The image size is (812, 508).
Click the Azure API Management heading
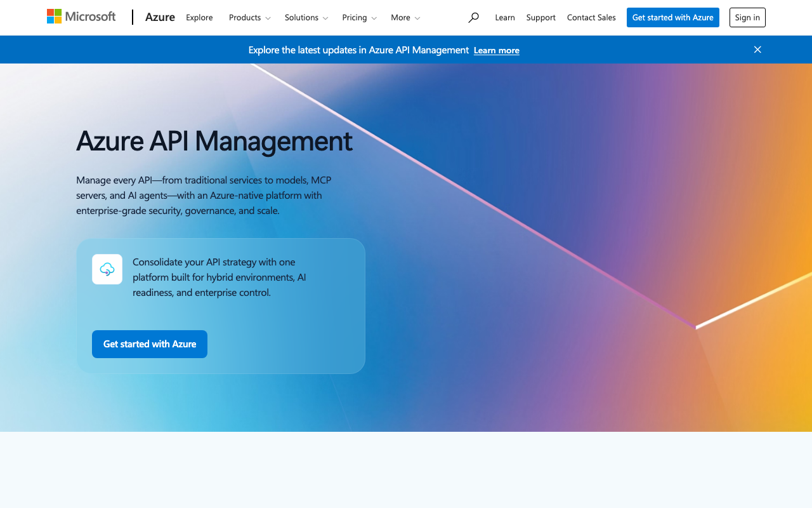(x=214, y=141)
